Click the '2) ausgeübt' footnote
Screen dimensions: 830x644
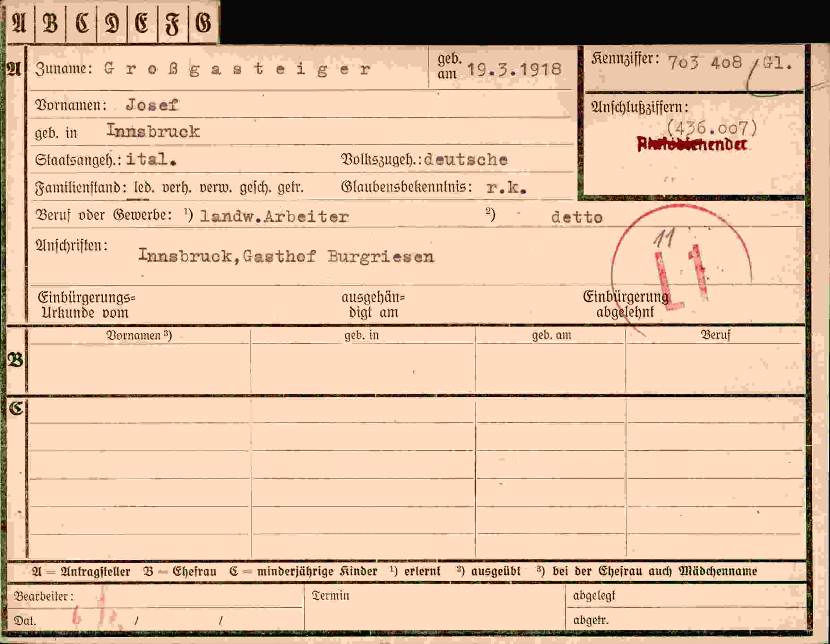click(x=489, y=571)
